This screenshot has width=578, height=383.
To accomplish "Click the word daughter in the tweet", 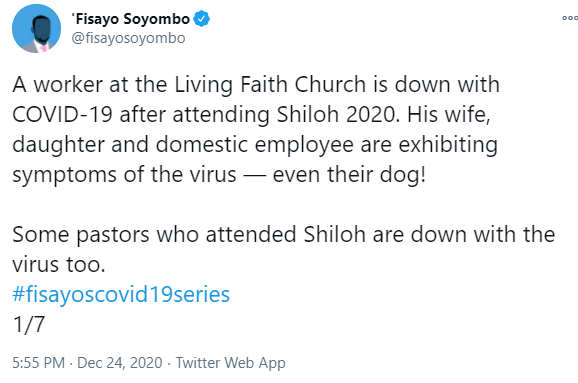I will (x=59, y=145).
